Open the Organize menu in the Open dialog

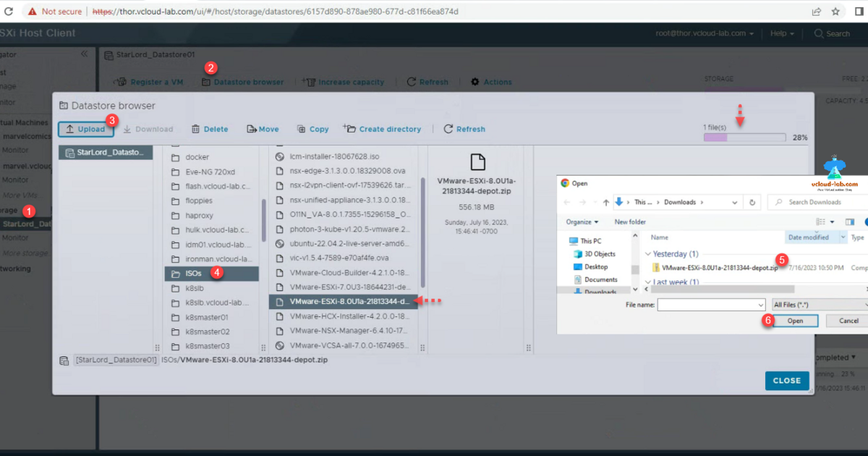click(582, 221)
